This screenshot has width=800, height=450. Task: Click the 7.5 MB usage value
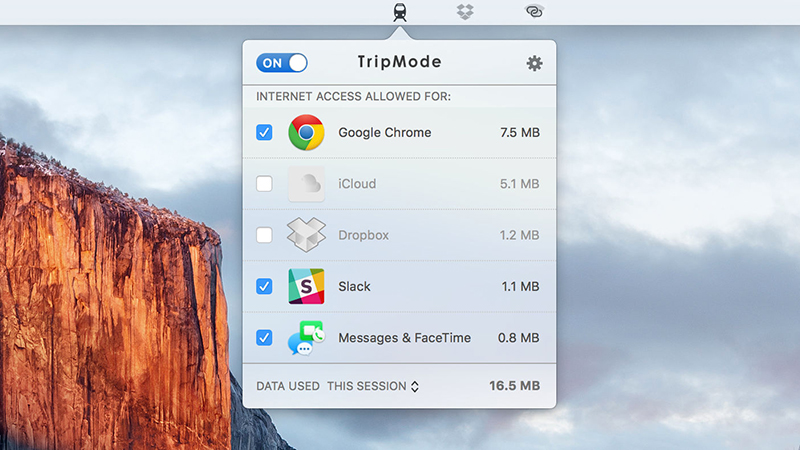coord(520,133)
